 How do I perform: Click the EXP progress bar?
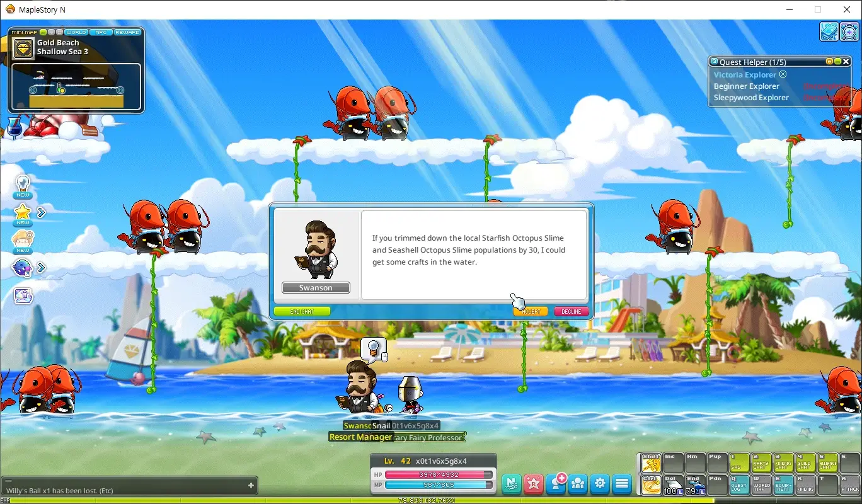[431, 501]
